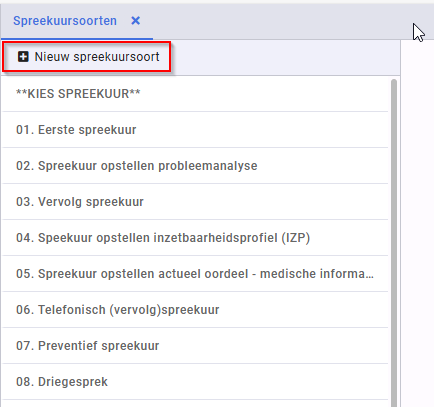Click the '01.' number prefix of Eerste spreekuur

coord(25,130)
